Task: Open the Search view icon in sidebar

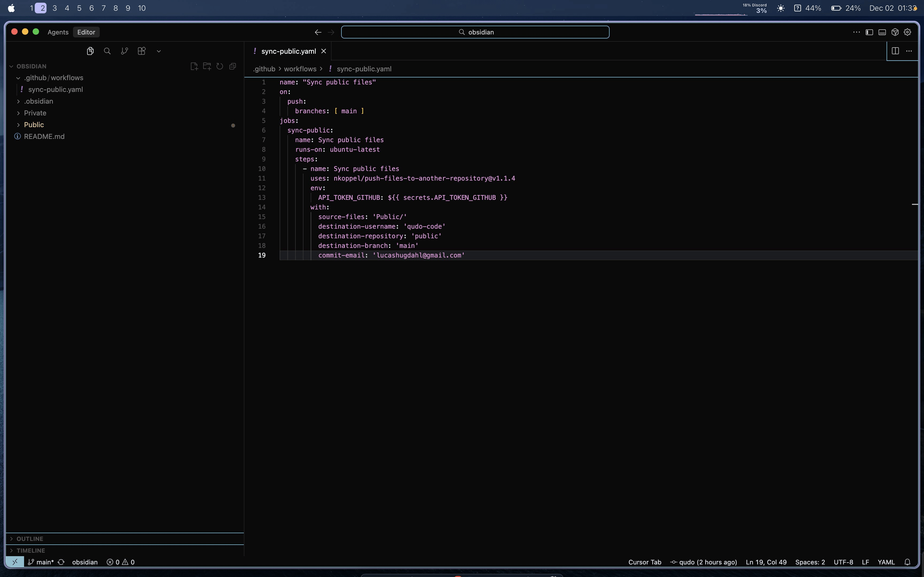Action: 107,51
